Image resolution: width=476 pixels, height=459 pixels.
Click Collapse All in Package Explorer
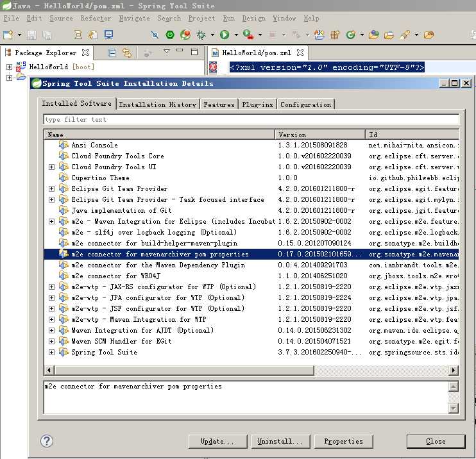click(x=112, y=53)
